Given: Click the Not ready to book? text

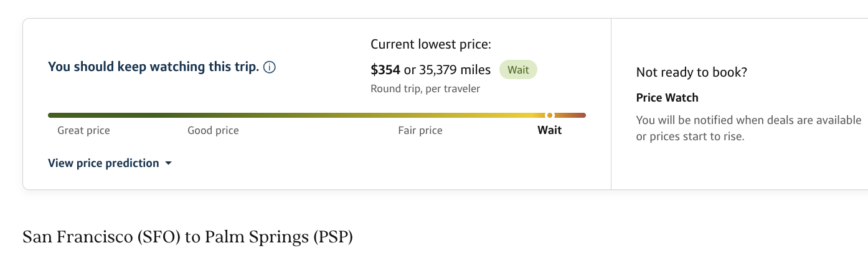Looking at the screenshot, I should click(x=691, y=72).
